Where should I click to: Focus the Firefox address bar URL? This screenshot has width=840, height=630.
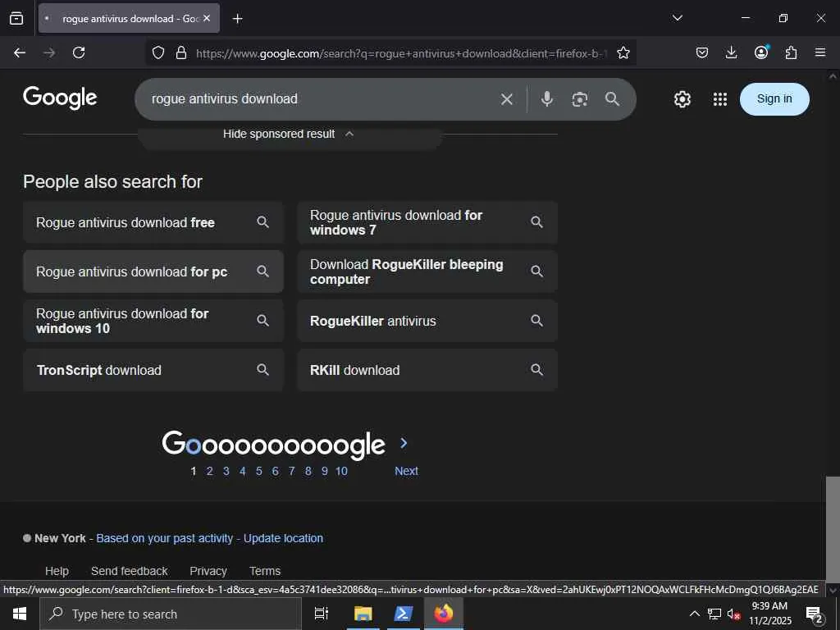(400, 53)
